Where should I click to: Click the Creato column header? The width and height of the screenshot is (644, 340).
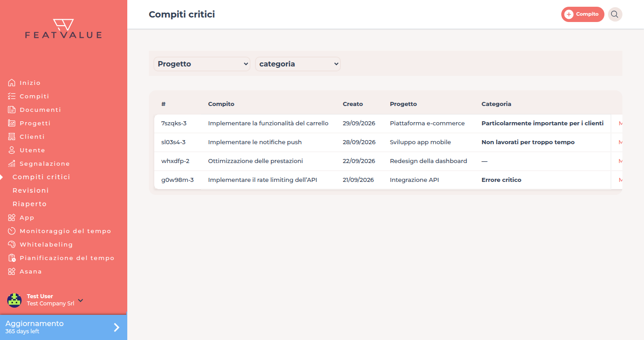tap(353, 104)
